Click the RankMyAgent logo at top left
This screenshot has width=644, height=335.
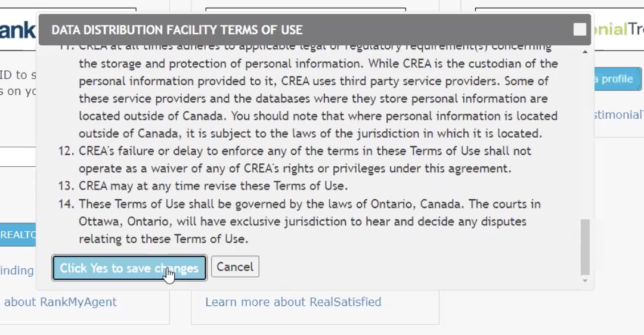pyautogui.click(x=18, y=29)
